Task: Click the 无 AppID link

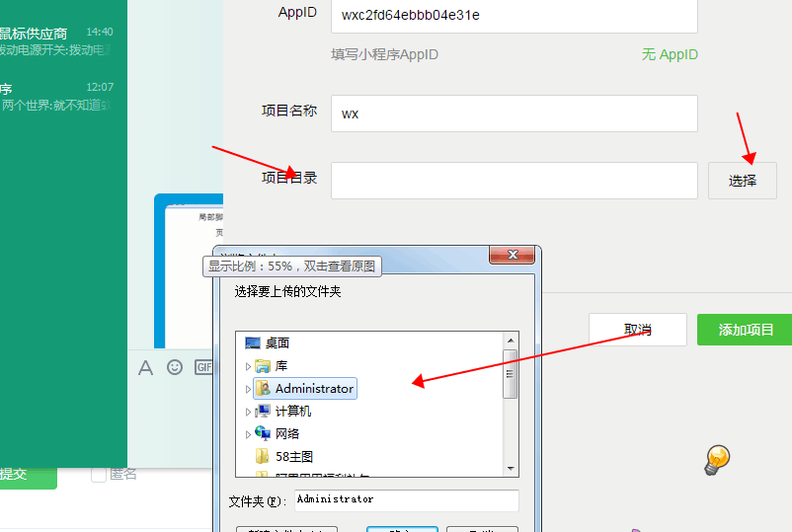Action: tap(670, 54)
